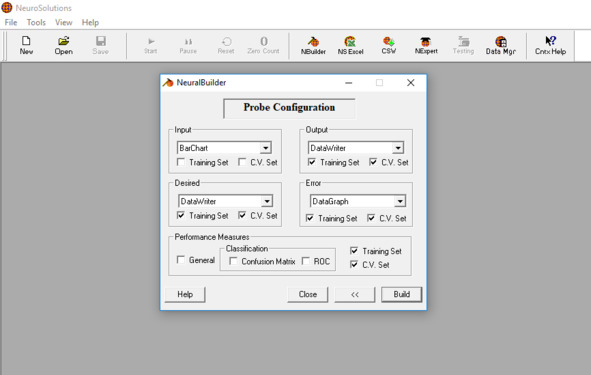Open the Output DataWriter dropdown

398,148
